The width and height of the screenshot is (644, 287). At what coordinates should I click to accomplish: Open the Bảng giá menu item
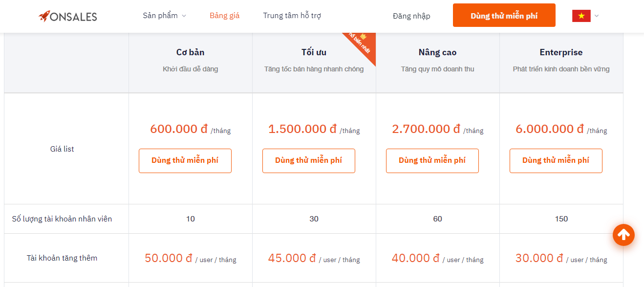click(x=224, y=16)
